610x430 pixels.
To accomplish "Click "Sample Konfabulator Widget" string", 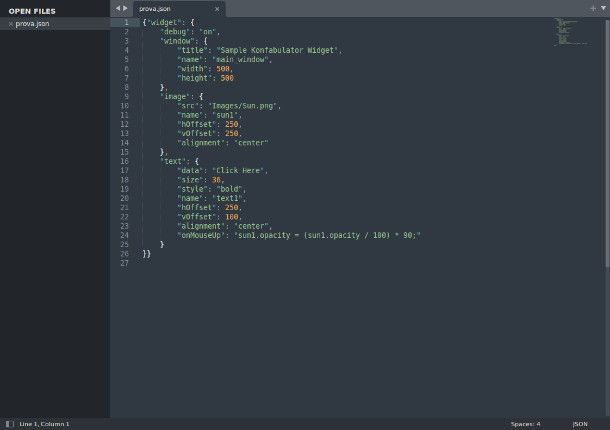I will tap(277, 50).
